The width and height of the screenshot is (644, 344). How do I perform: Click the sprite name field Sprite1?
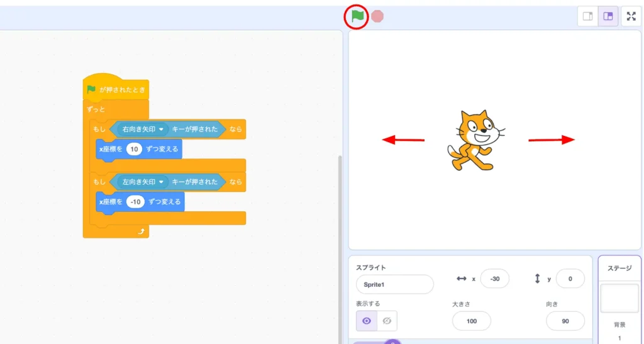pos(395,284)
